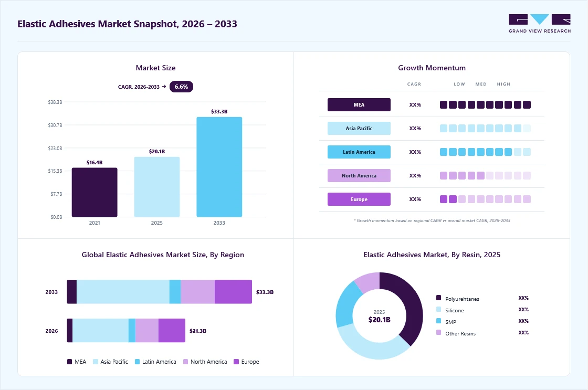This screenshot has height=390, width=588.
Task: Click the North America segment in the 2033 bar
Action: click(x=197, y=292)
